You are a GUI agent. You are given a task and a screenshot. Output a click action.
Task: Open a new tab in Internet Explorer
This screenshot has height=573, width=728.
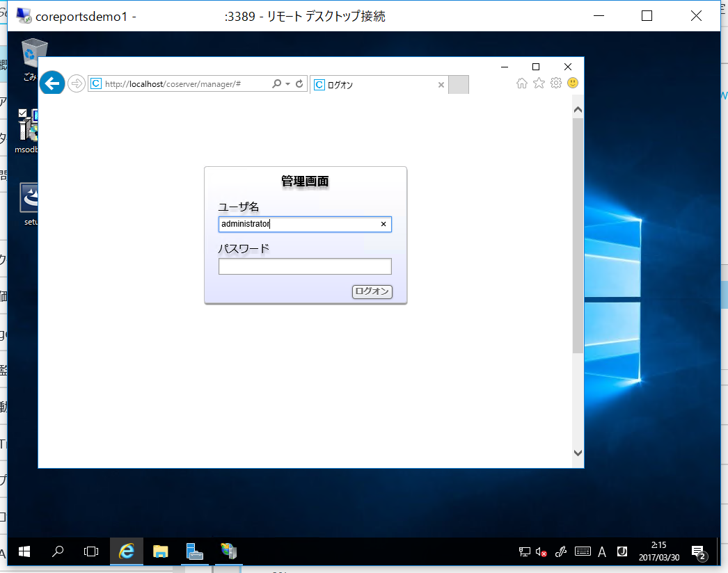(459, 85)
